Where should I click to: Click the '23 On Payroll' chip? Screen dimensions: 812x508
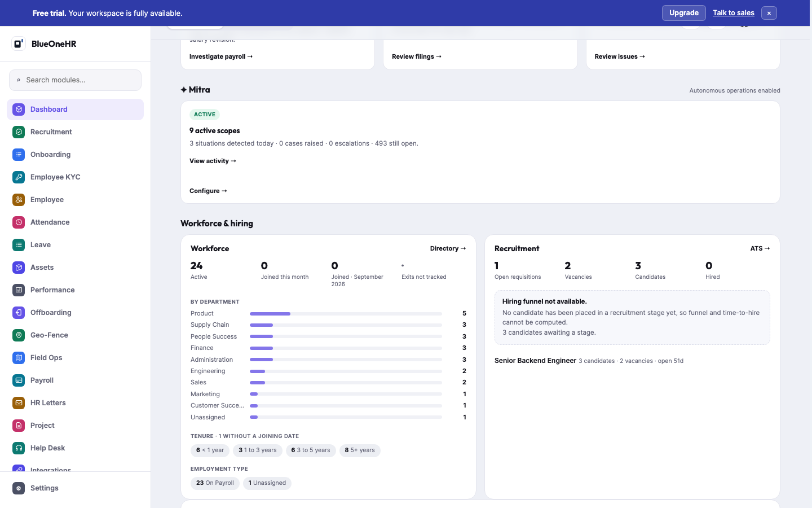click(215, 483)
